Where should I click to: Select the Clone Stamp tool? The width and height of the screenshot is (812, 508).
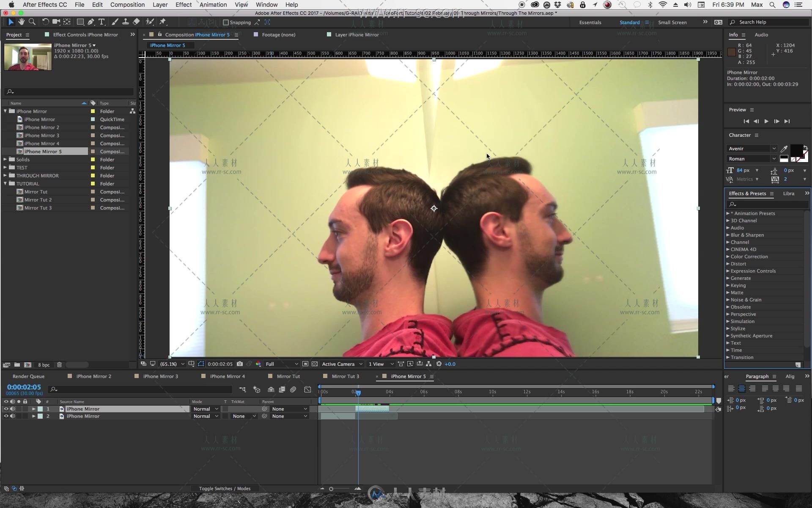coord(125,22)
